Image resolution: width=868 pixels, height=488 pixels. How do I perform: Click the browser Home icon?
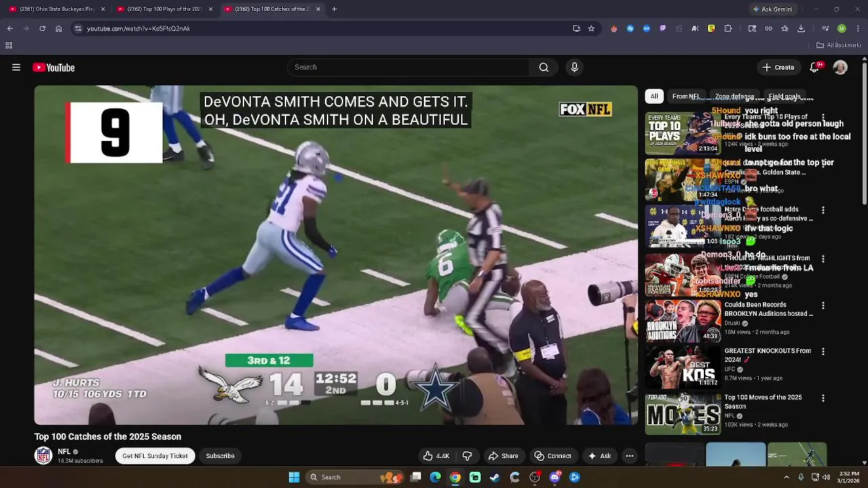[x=59, y=28]
